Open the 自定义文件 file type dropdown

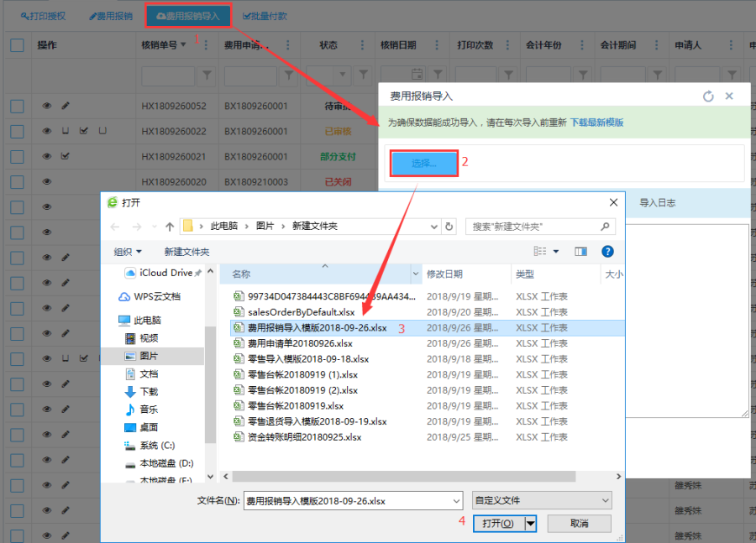[541, 500]
